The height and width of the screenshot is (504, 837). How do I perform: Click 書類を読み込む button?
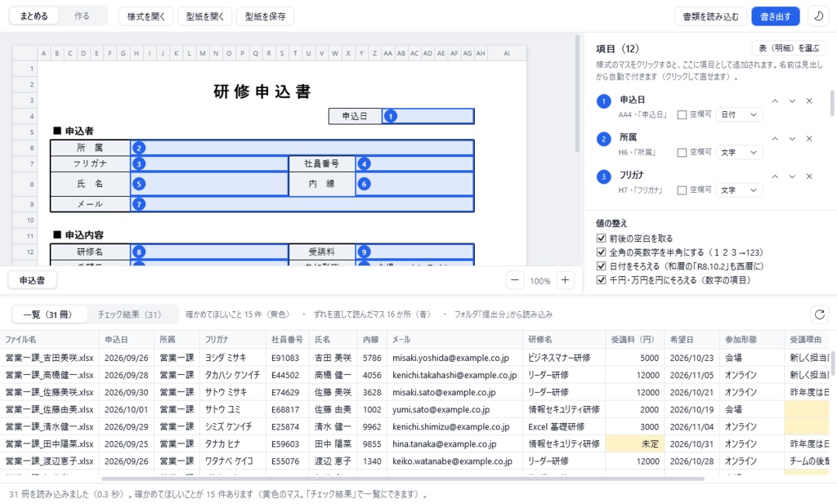710,16
